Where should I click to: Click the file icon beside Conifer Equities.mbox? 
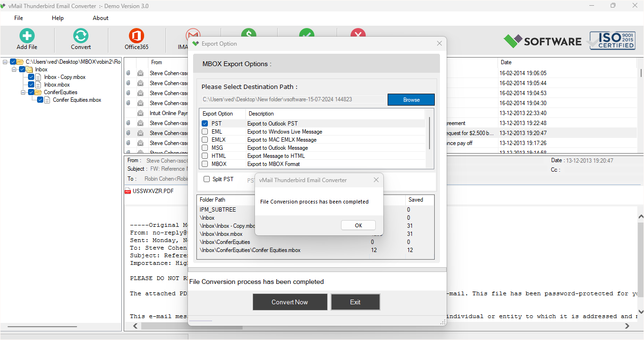pyautogui.click(x=48, y=100)
